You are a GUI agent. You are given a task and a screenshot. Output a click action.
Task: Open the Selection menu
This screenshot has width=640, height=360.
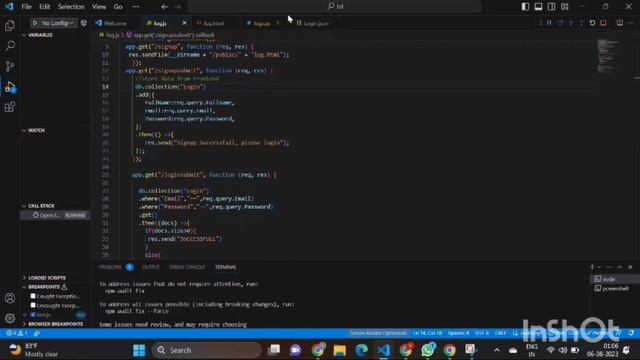71,7
